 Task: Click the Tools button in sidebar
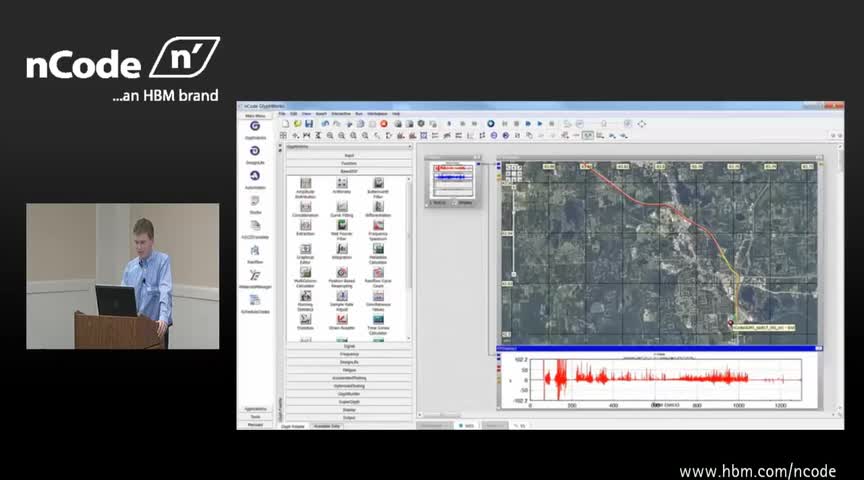click(x=255, y=417)
